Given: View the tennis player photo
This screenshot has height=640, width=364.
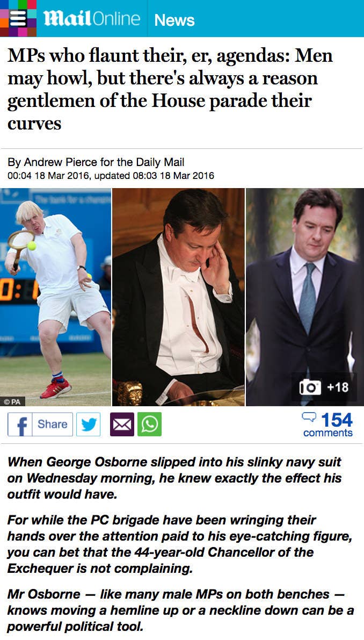Looking at the screenshot, I should click(55, 297).
